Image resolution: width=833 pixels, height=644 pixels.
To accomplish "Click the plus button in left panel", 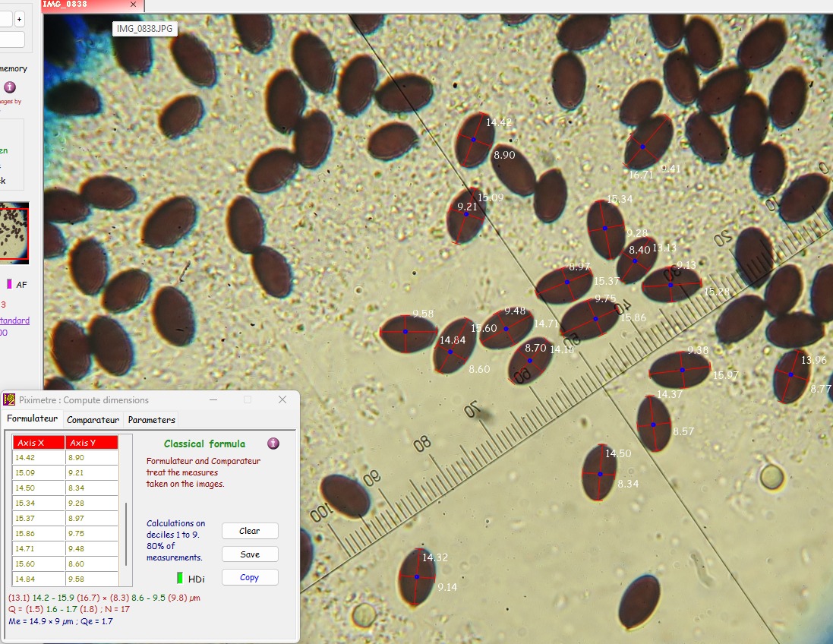I will coord(19,19).
